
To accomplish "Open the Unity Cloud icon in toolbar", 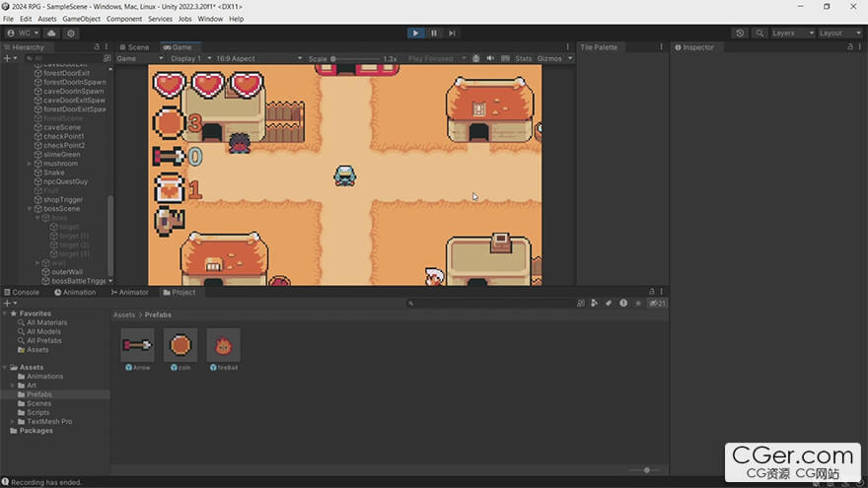I will (x=51, y=34).
